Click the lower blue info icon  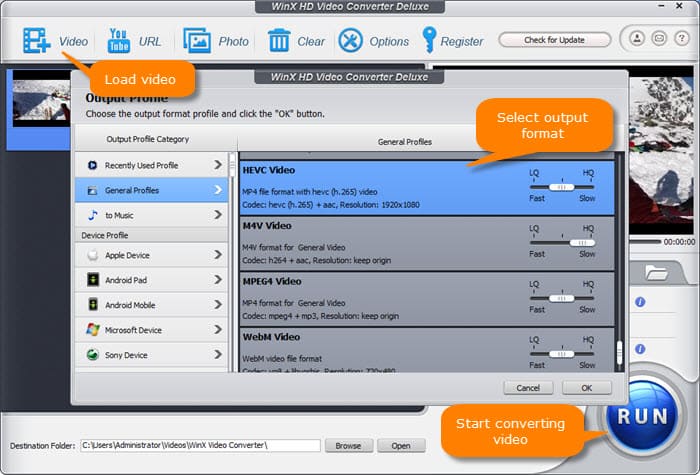640,349
